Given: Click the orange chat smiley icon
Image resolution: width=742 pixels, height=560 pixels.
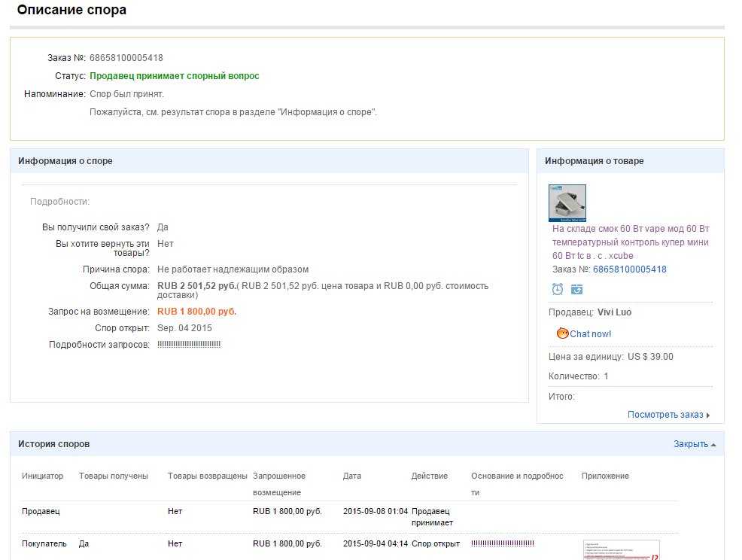Looking at the screenshot, I should pyautogui.click(x=562, y=333).
